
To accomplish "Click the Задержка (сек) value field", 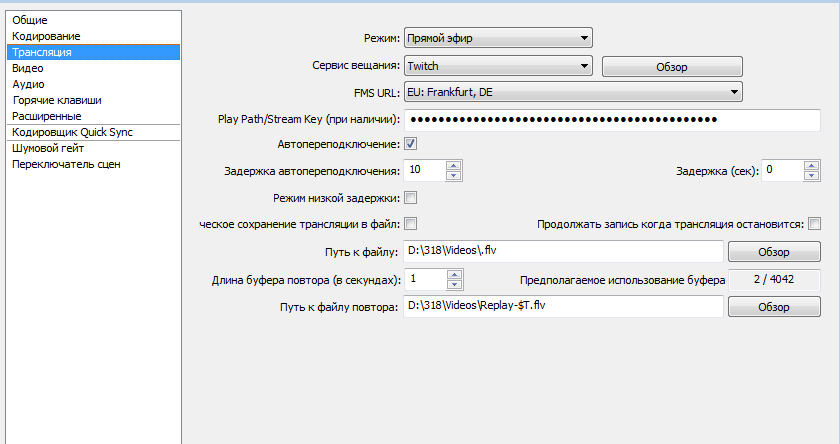I will 783,170.
